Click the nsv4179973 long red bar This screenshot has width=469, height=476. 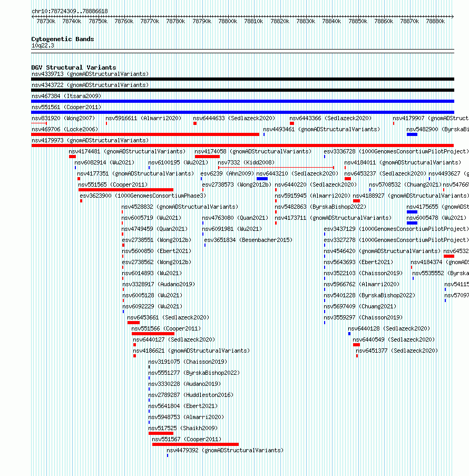(x=242, y=145)
